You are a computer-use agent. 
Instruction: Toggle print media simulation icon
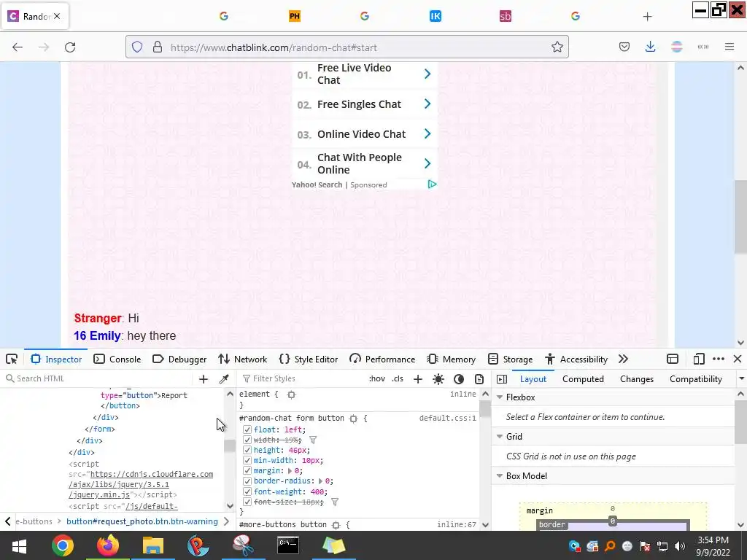coord(479,378)
